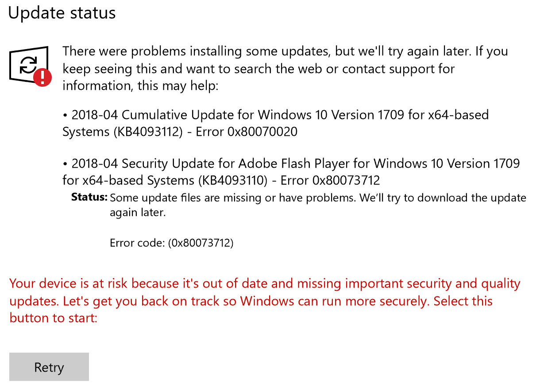This screenshot has width=540, height=392.
Task: Click the 'again later.' status continuation line
Action: 138,212
